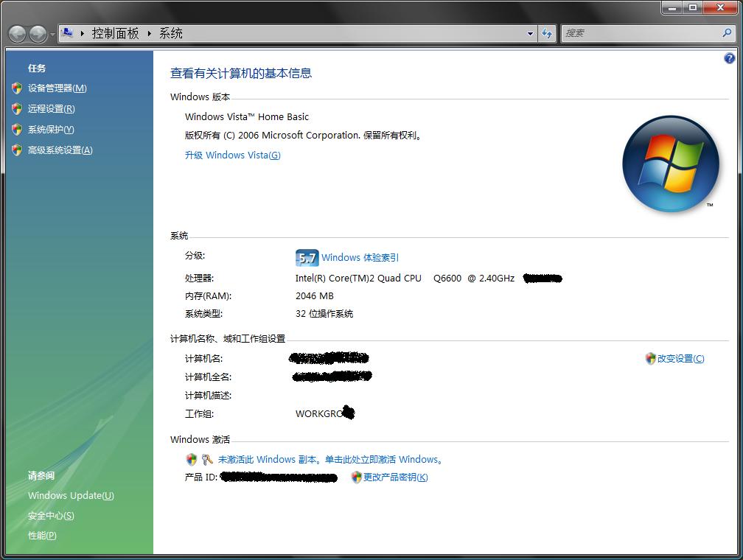
Task: Open the address bar history dropdown
Action: [x=530, y=34]
